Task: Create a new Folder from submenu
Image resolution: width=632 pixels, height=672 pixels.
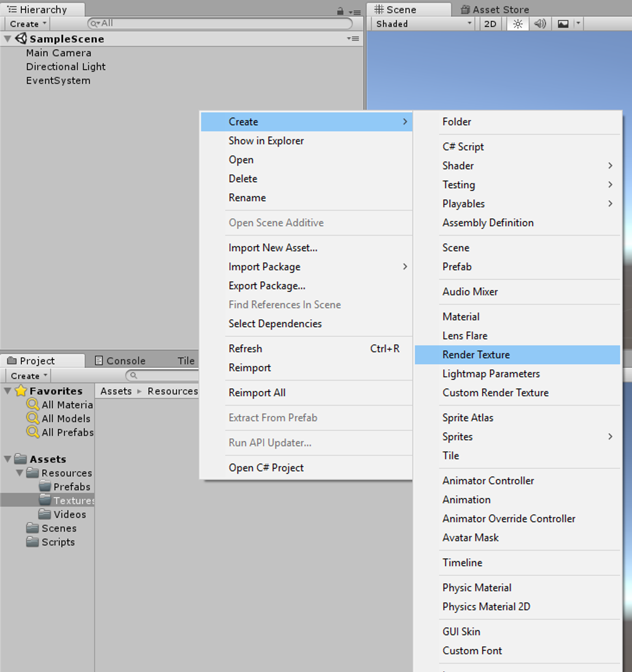Action: [517, 122]
